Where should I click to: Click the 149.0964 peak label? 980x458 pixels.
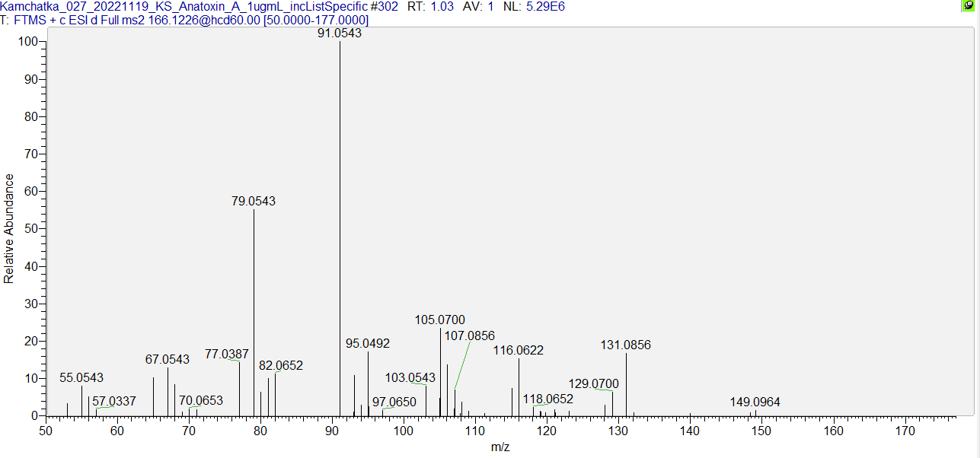pyautogui.click(x=755, y=402)
